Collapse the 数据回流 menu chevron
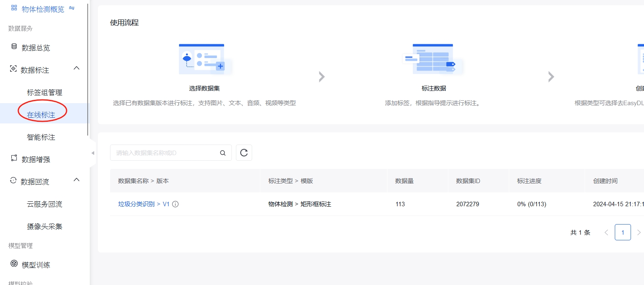644x285 pixels. click(76, 180)
